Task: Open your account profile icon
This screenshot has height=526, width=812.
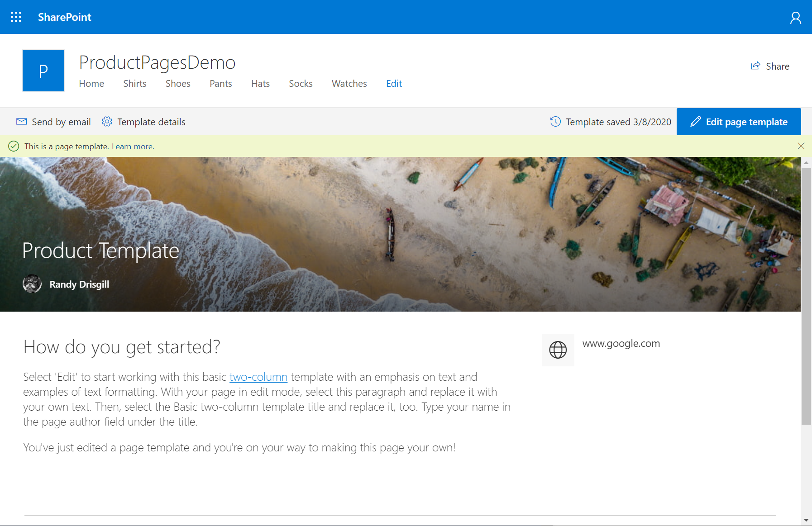Action: [x=796, y=17]
